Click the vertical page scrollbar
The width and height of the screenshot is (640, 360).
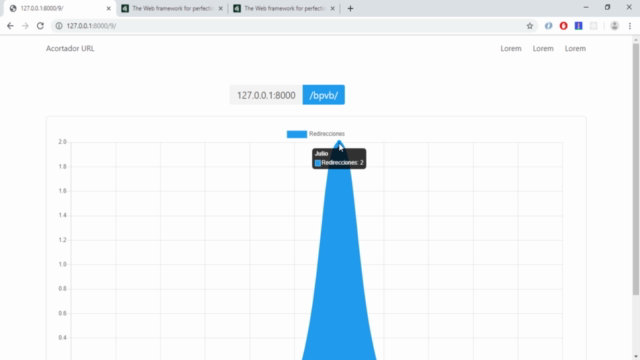click(636, 169)
